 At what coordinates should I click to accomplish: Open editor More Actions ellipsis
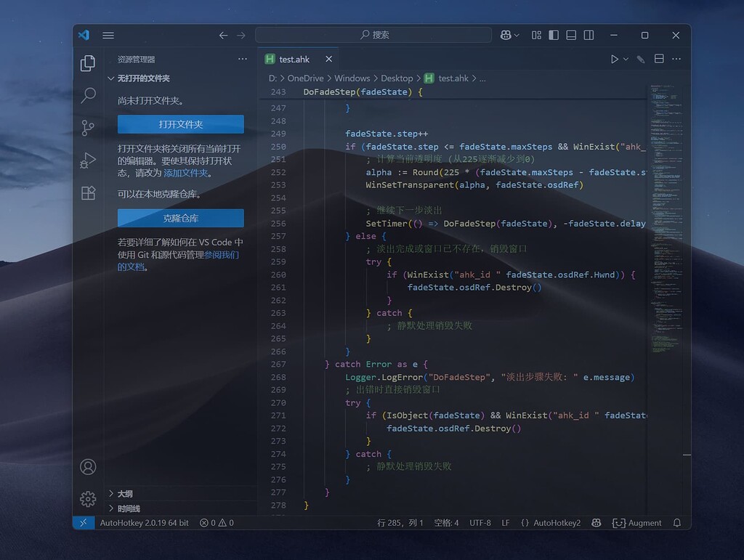point(676,59)
